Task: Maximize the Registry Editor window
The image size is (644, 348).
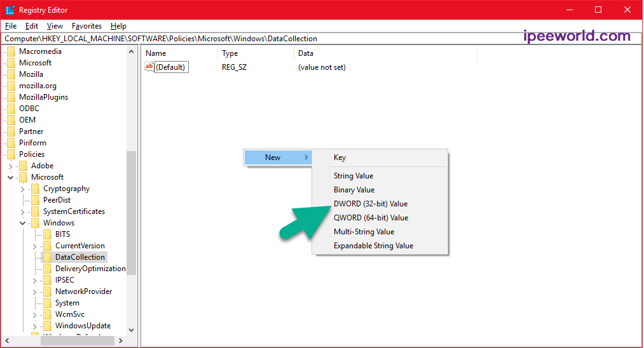Action: click(x=598, y=10)
